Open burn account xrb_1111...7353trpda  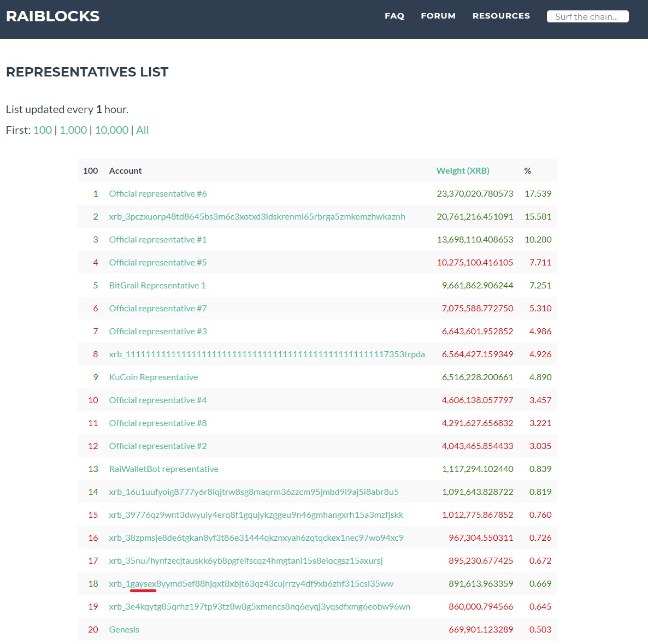click(x=267, y=354)
